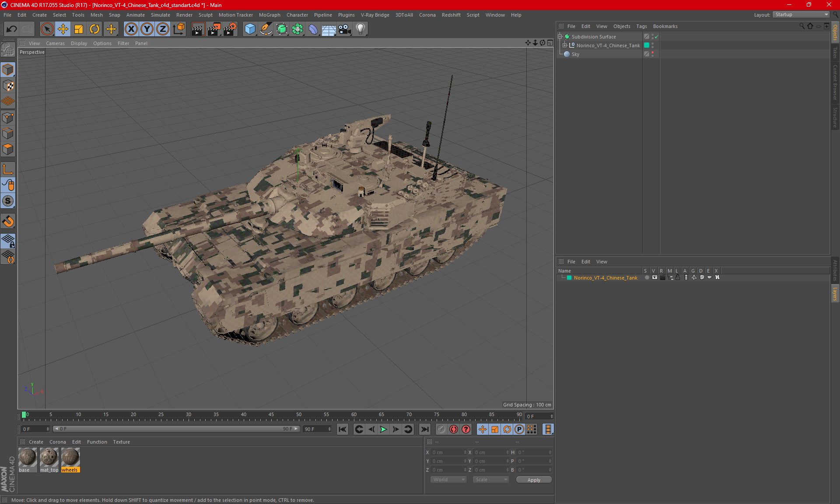The height and width of the screenshot is (504, 840).
Task: Open the MoGraph menu
Action: tap(269, 15)
